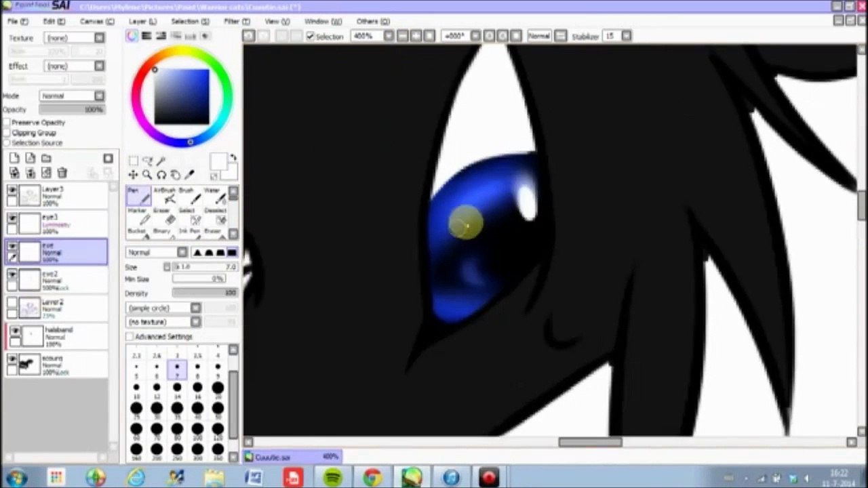
Task: Select the AirBrush tool
Action: (164, 196)
